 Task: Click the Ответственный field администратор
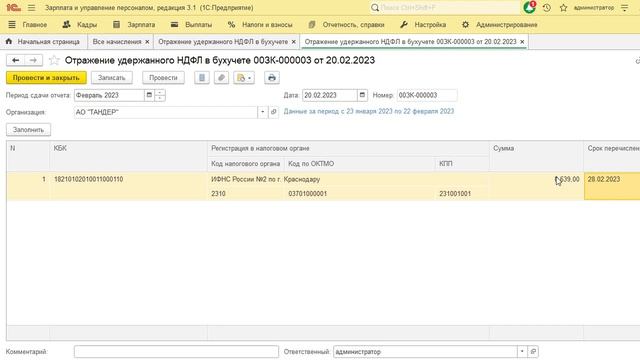coord(425,351)
